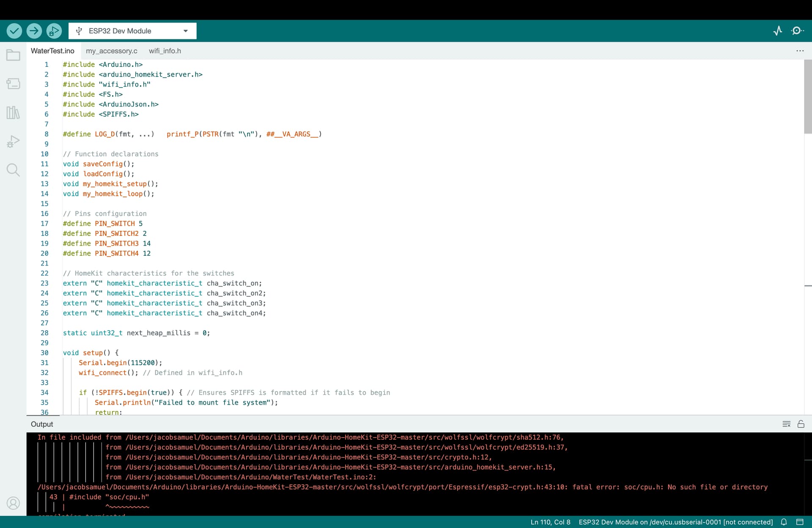Click line number 30 in the gutter
Image resolution: width=812 pixels, height=528 pixels.
point(44,353)
